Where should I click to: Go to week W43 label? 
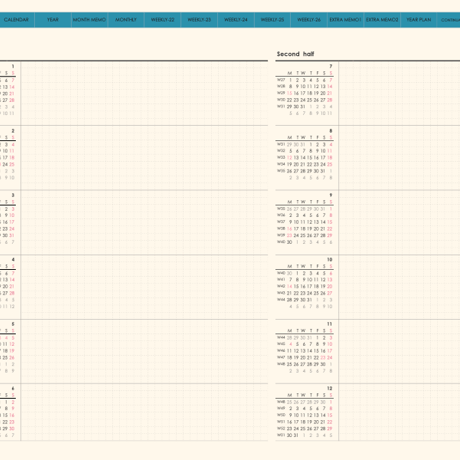[x=281, y=293]
